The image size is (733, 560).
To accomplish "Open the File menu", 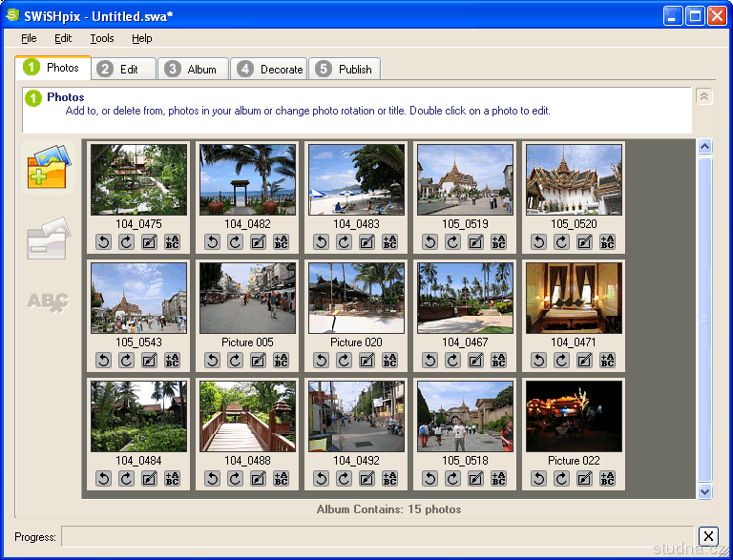I will point(29,38).
